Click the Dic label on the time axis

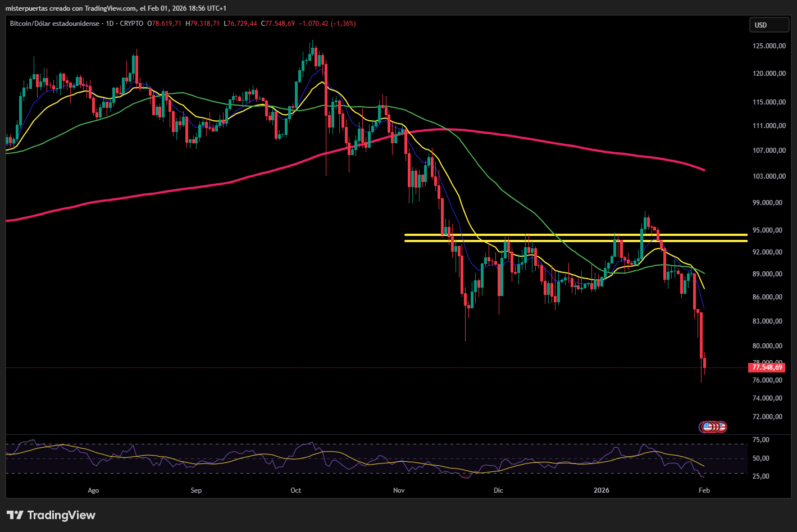click(x=498, y=490)
